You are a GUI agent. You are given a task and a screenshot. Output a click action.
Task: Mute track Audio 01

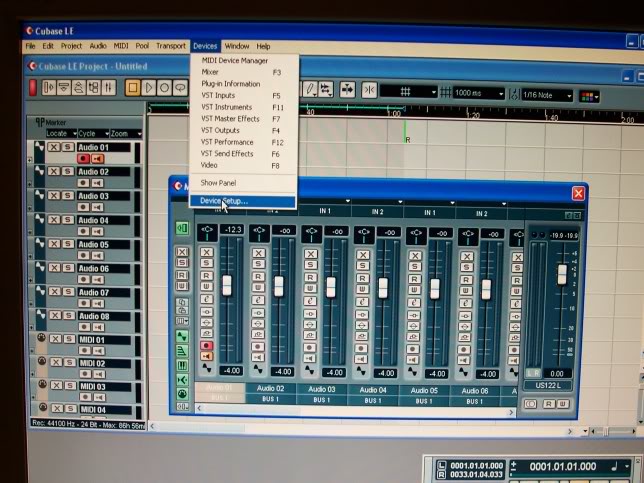[54, 147]
